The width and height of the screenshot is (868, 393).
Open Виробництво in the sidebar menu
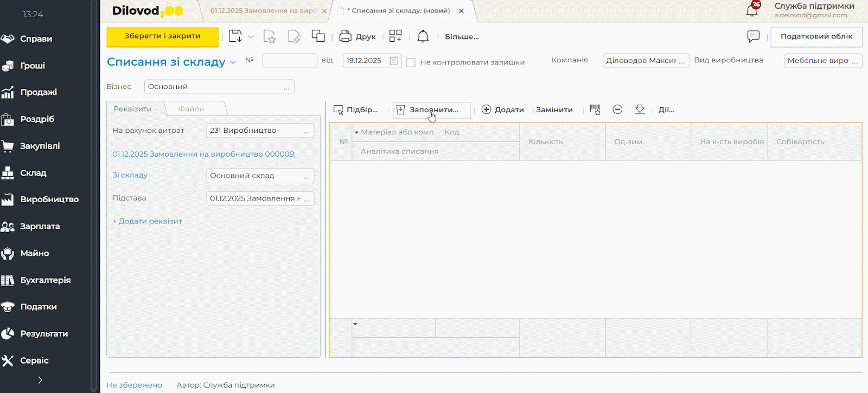[49, 199]
